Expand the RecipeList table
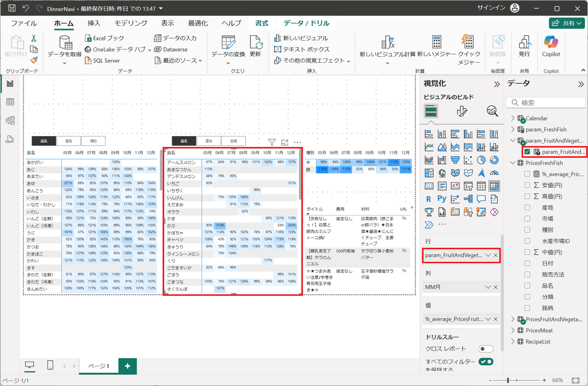This screenshot has height=386, width=588. pos(513,341)
